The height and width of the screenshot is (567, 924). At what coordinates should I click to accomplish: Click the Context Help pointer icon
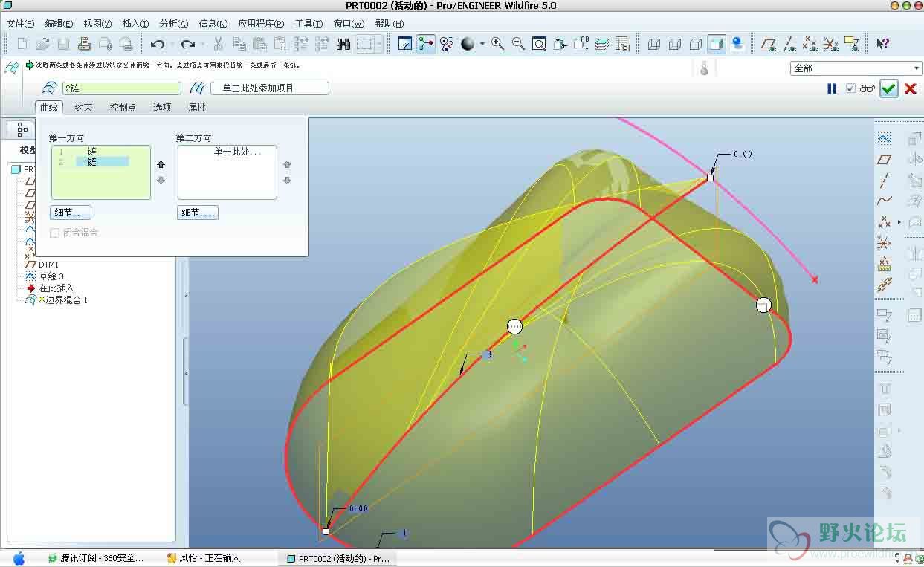(882, 44)
